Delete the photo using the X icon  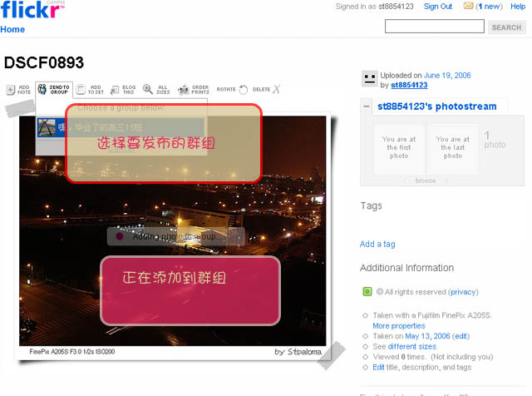click(x=277, y=89)
